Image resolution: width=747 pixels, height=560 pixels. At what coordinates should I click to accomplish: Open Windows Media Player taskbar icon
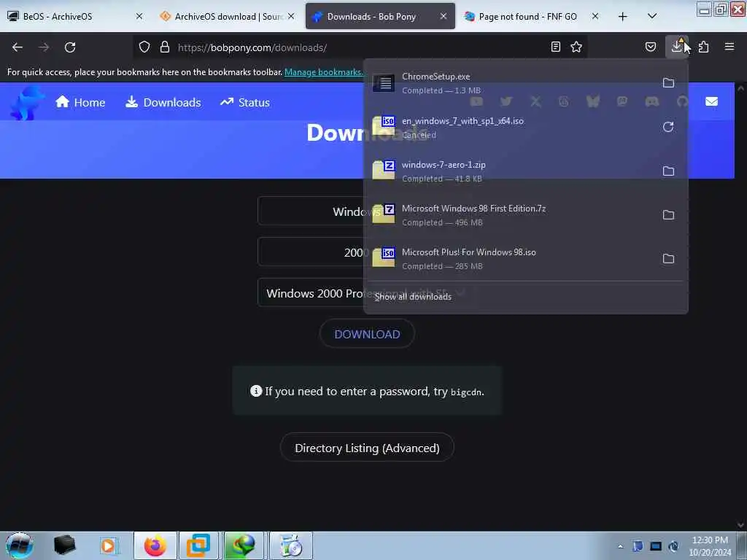coord(108,545)
